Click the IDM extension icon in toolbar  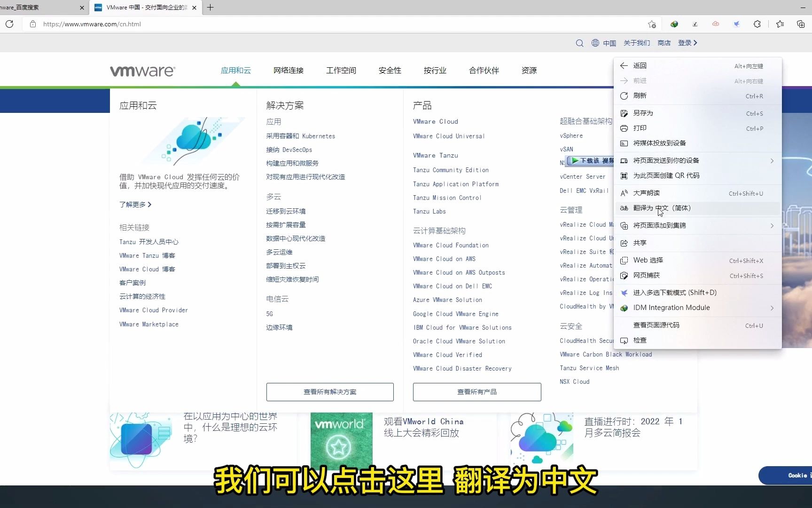pyautogui.click(x=674, y=24)
